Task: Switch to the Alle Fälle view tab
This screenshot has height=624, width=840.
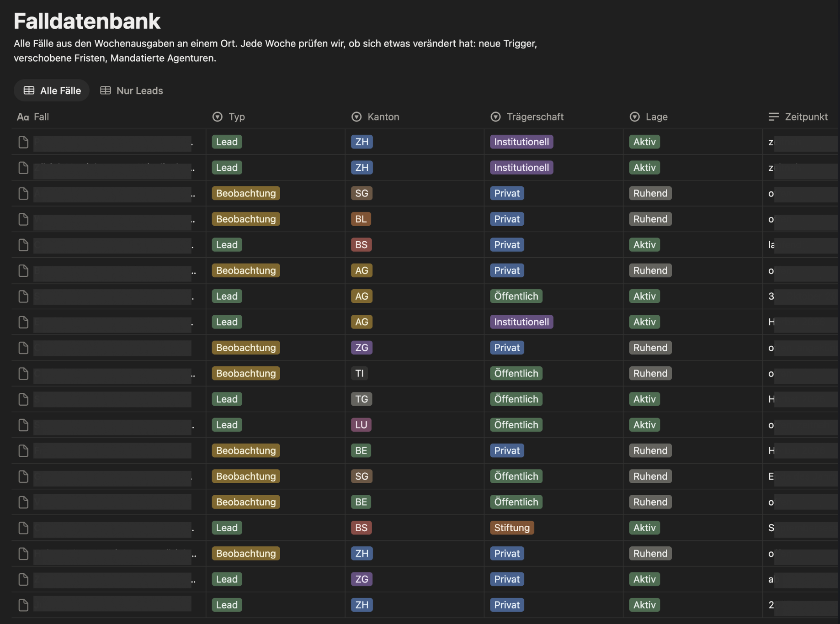Action: [x=52, y=90]
